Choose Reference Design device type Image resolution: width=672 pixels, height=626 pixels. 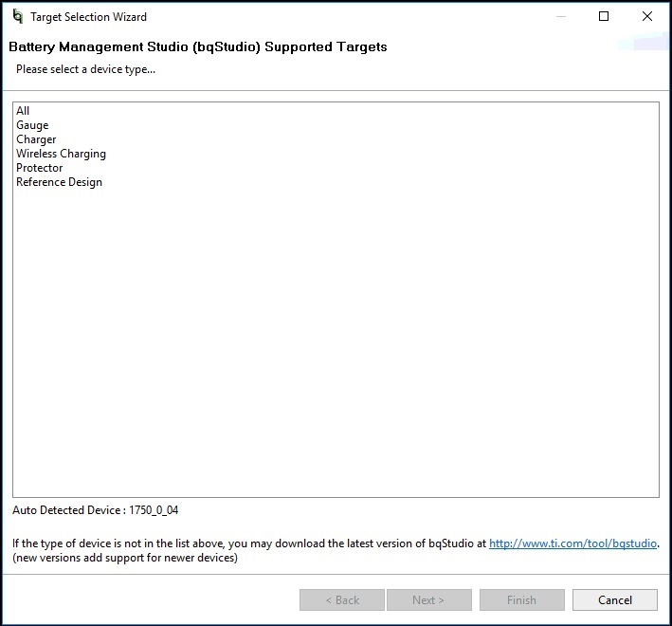(x=59, y=182)
